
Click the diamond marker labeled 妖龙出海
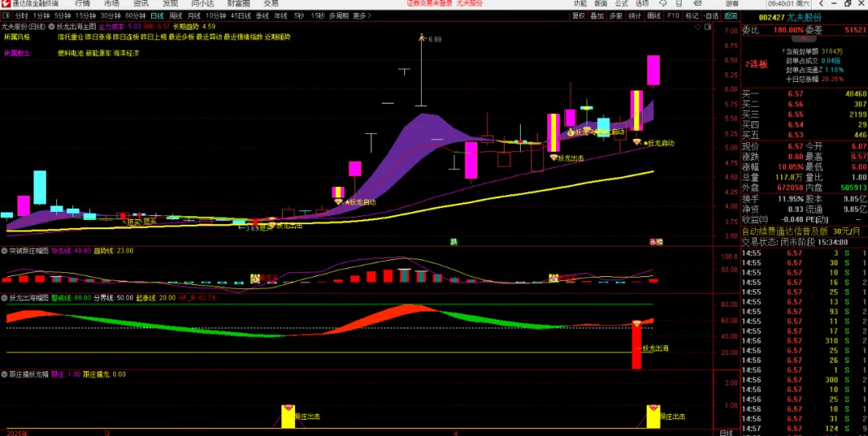(637, 323)
